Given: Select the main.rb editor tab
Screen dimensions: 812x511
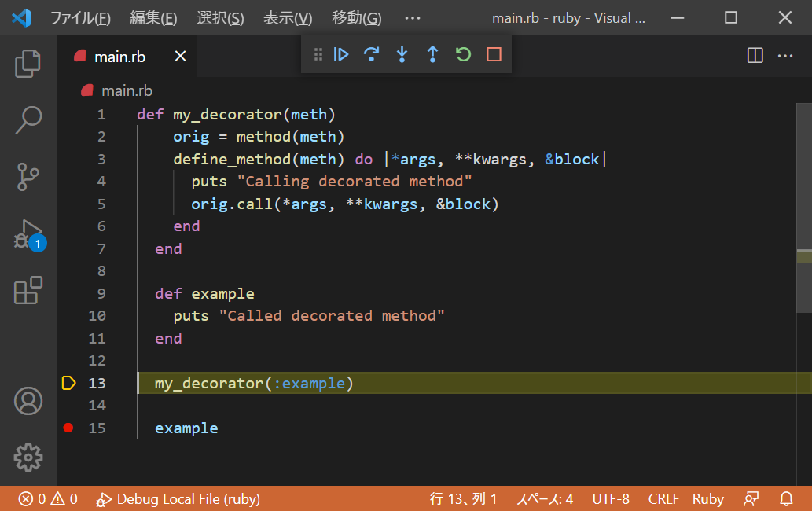Looking at the screenshot, I should tap(127, 57).
